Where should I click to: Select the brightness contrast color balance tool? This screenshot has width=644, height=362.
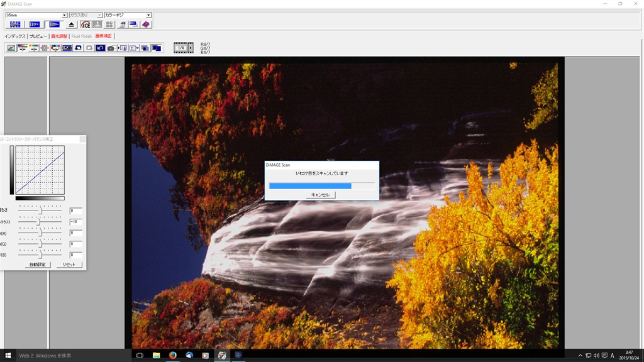pyautogui.click(x=23, y=48)
